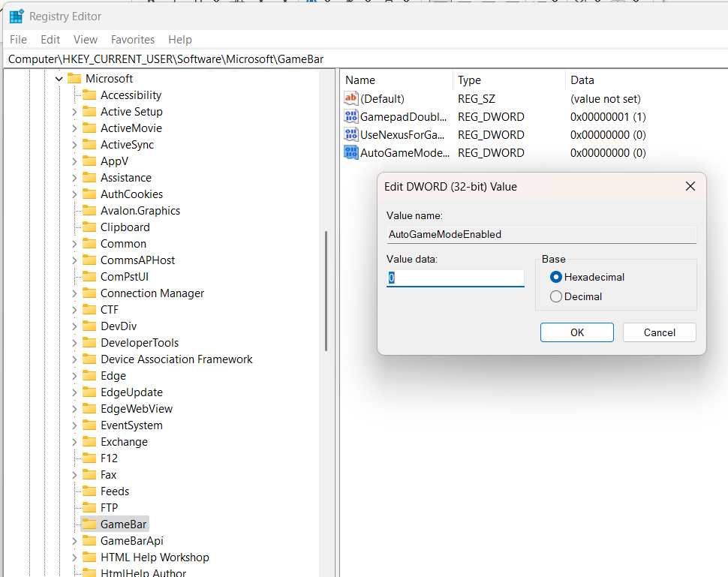Select the Decimal base option
The width and height of the screenshot is (728, 577).
(555, 296)
